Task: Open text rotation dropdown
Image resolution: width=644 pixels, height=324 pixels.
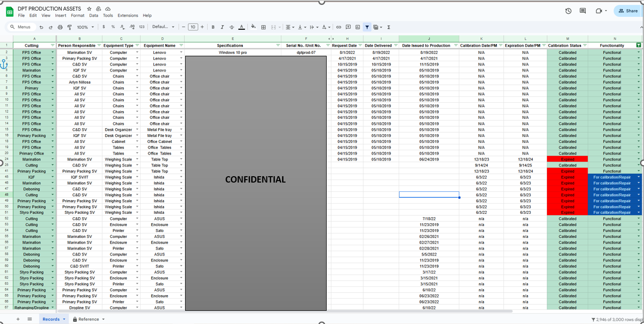Action: pyautogui.click(x=325, y=27)
